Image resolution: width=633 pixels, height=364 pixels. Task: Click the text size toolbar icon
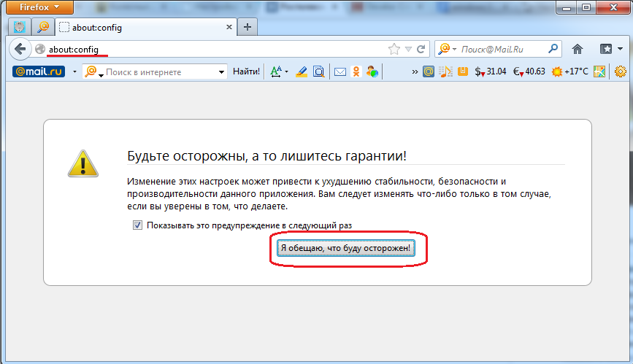click(x=276, y=71)
